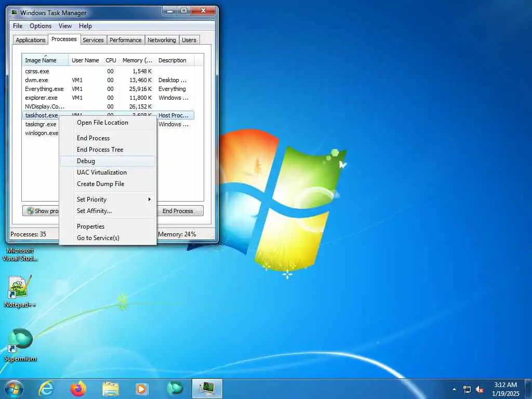
Task: Choose Debug in the context menu
Action: coord(108,161)
